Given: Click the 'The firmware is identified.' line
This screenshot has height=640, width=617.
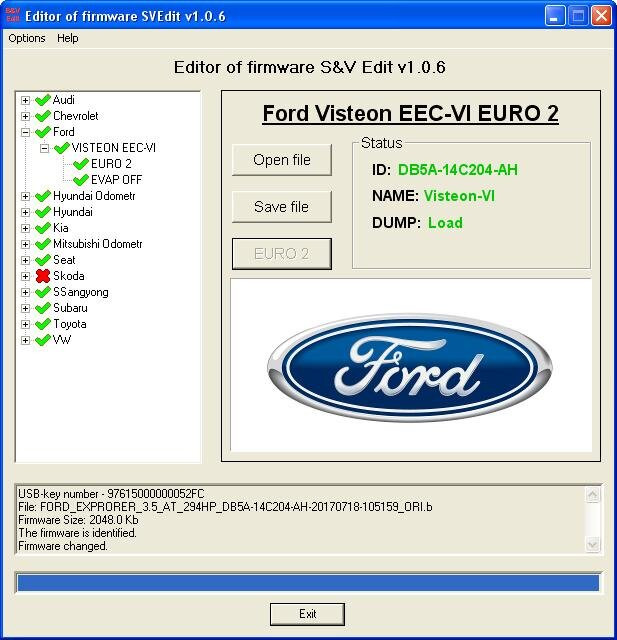Looking at the screenshot, I should point(78,533).
